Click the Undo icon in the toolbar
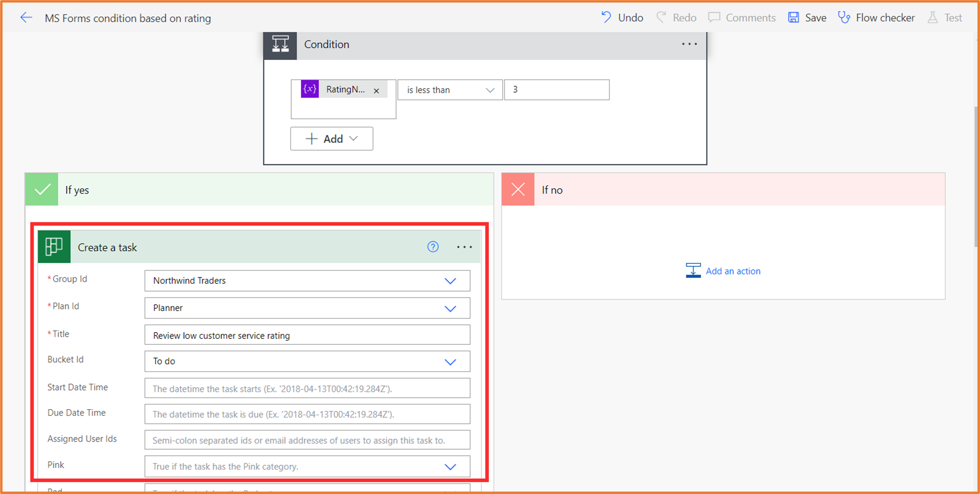The width and height of the screenshot is (980, 494). [x=606, y=17]
